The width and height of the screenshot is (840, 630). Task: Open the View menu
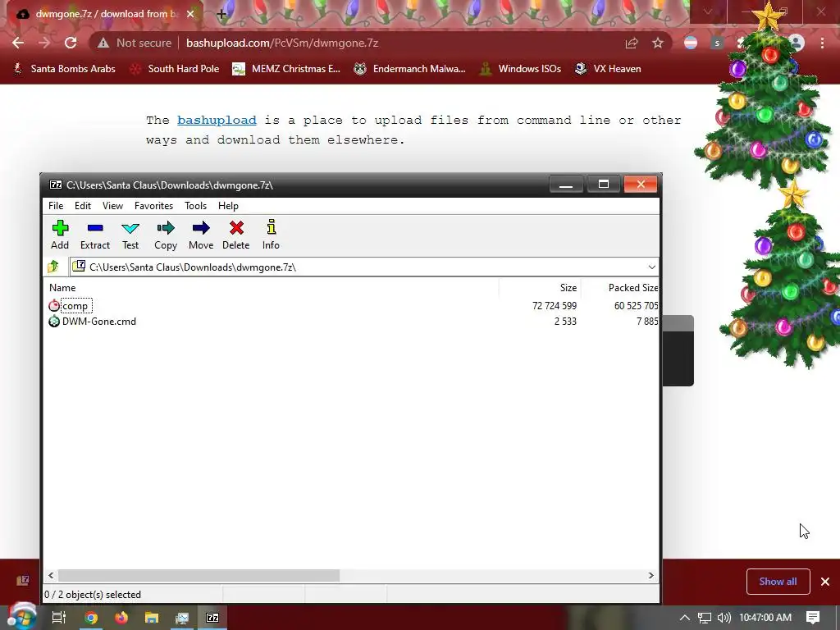click(112, 206)
